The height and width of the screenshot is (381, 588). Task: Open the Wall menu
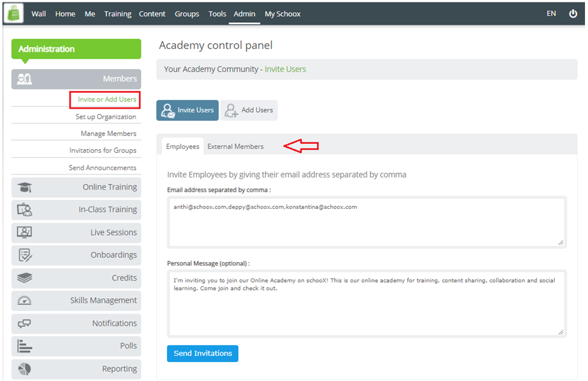pos(39,14)
